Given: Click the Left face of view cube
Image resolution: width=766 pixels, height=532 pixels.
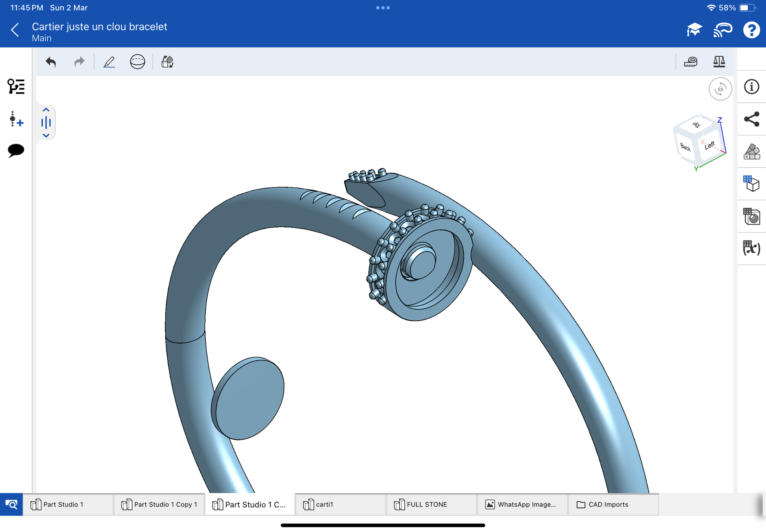Looking at the screenshot, I should 709,146.
